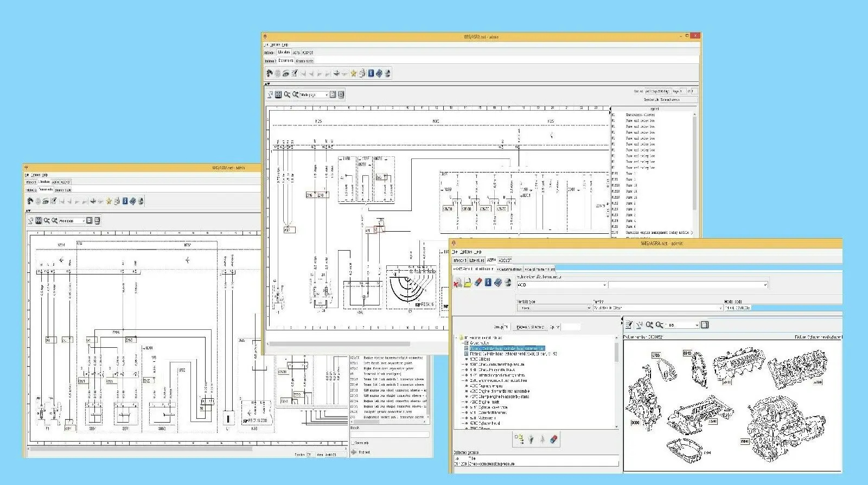Click the Keyword directory button
868x485 pixels.
[x=529, y=327]
